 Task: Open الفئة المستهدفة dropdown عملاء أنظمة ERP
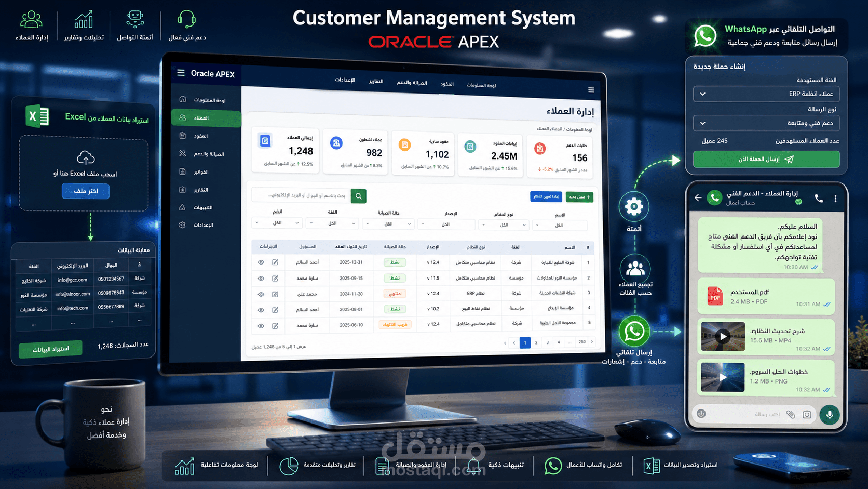click(x=766, y=94)
